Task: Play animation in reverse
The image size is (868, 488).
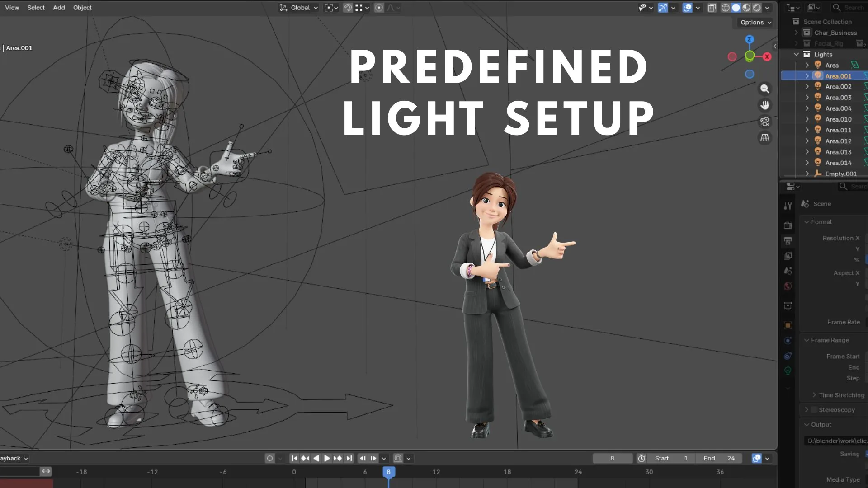Action: tap(316, 458)
